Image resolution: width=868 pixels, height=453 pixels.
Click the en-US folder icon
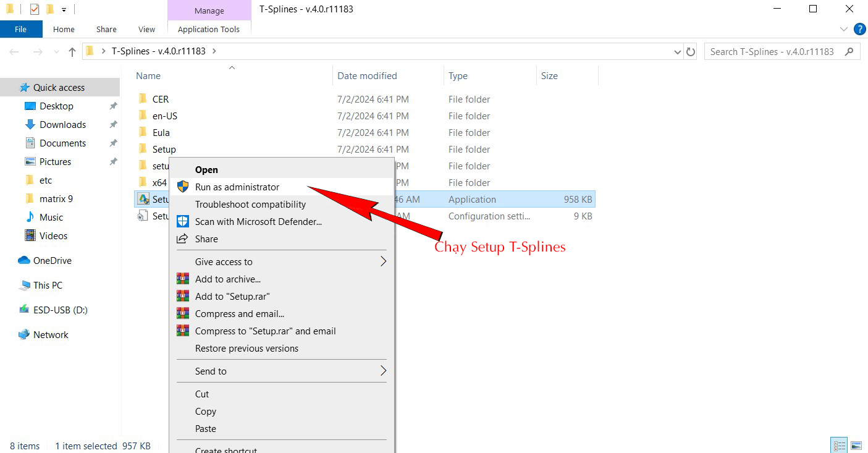pyautogui.click(x=143, y=116)
